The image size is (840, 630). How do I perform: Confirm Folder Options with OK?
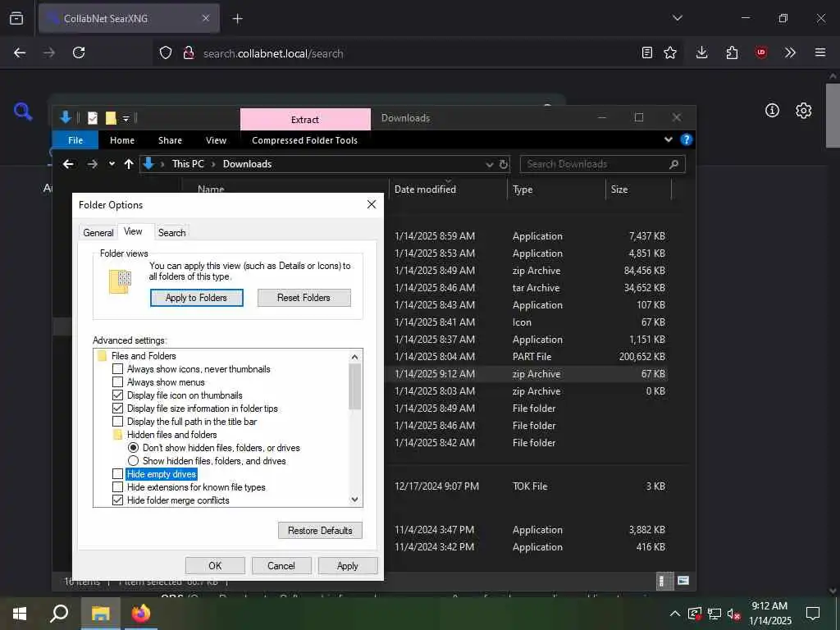click(x=215, y=566)
